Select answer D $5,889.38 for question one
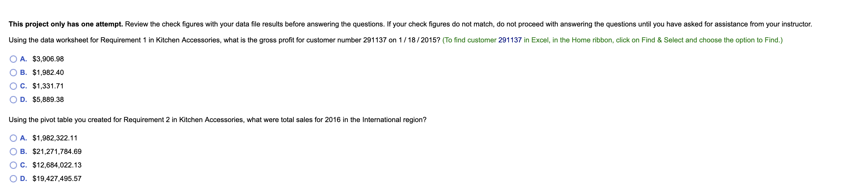This screenshot has height=190, width=868. [x=14, y=100]
